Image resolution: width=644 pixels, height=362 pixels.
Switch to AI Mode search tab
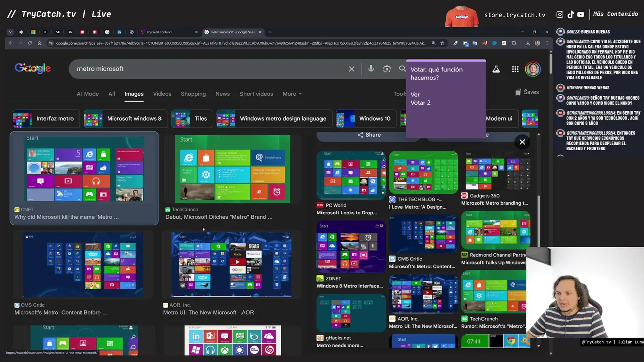coord(88,94)
